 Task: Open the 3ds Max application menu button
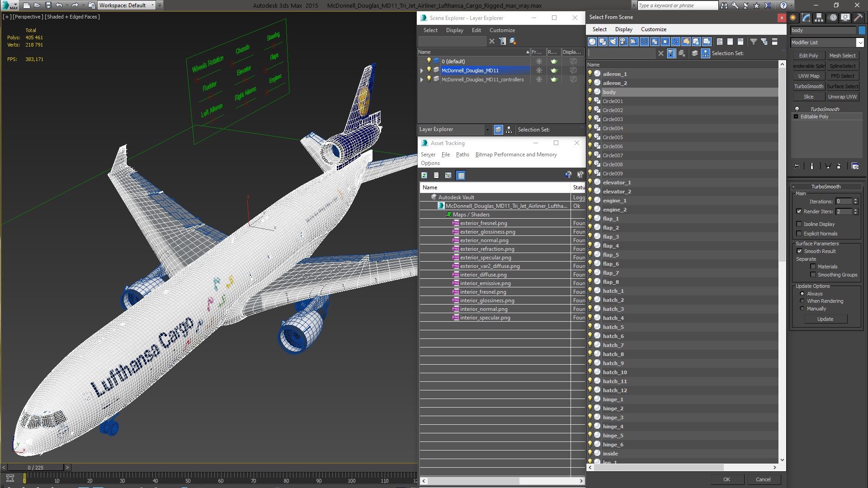pos(10,5)
